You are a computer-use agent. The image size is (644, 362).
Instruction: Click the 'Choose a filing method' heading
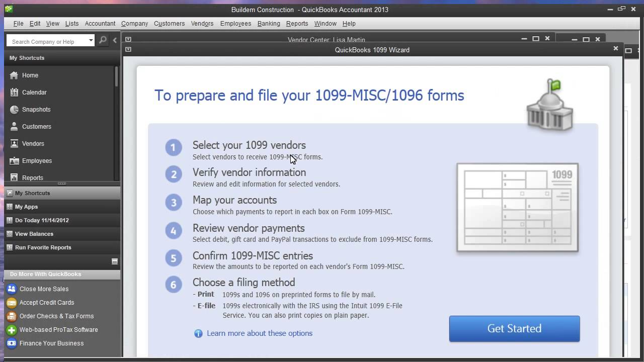[244, 283]
